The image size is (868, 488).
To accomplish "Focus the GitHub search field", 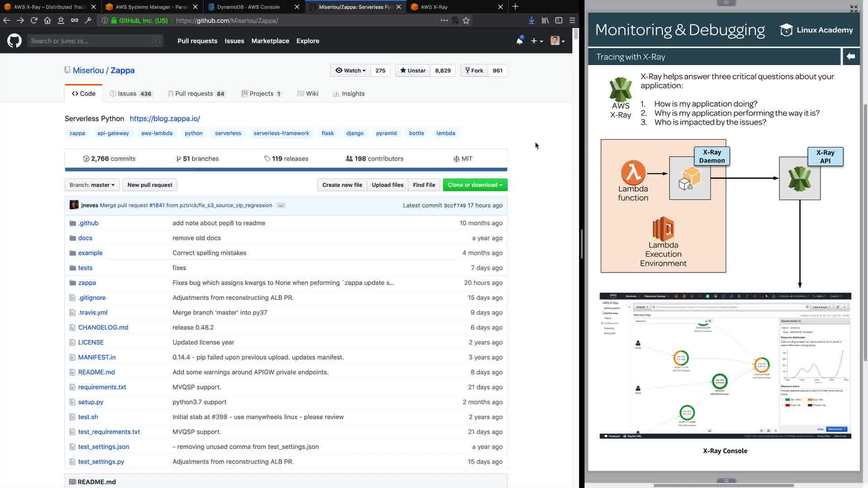I will (x=90, y=41).
